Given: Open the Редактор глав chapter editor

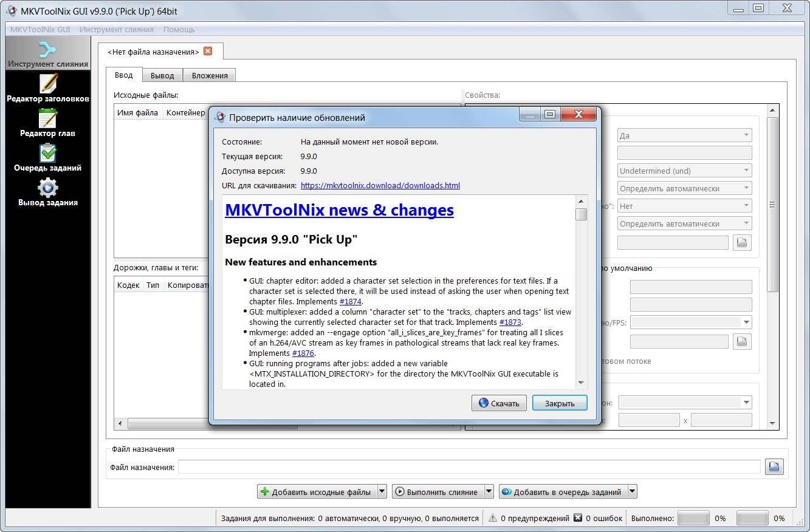Looking at the screenshot, I should coord(47,123).
